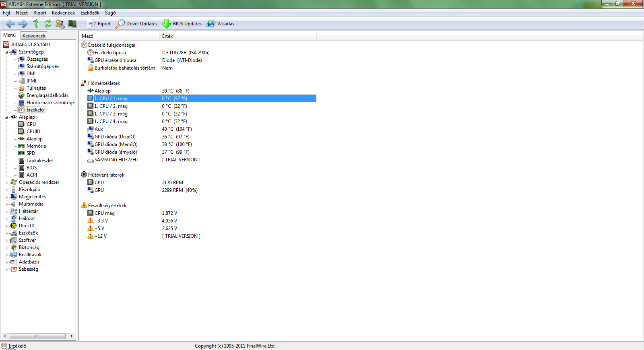This screenshot has width=644, height=350.
Task: Click the Hőmérsékletek thermometer icon
Action: [84, 83]
